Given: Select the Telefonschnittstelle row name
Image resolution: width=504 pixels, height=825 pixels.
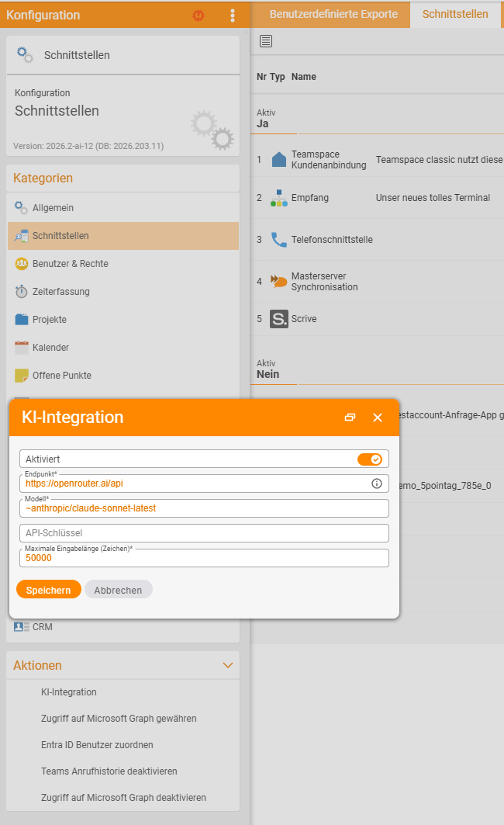Looking at the screenshot, I should coord(332,239).
